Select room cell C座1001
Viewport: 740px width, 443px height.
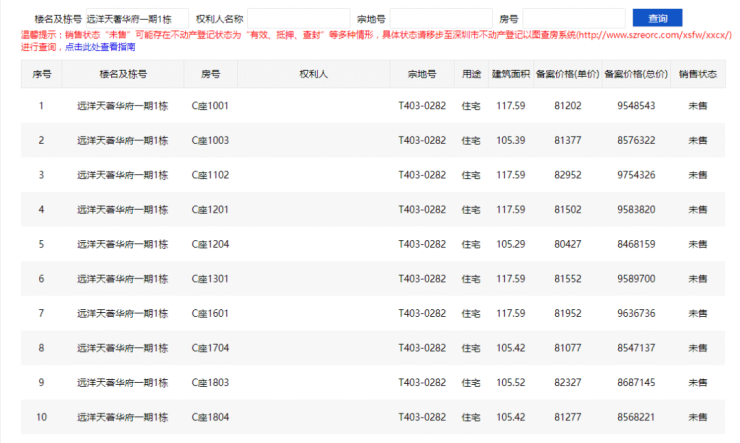[210, 106]
